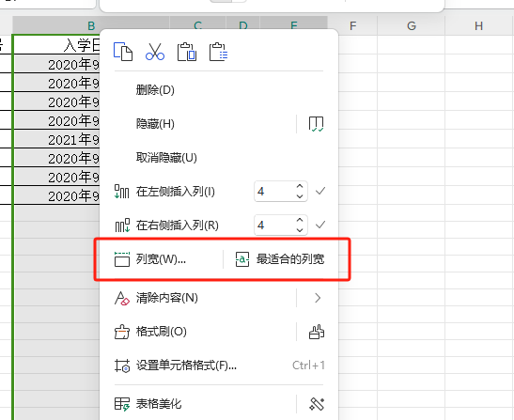Viewport: 514px width, 420px height.
Task: Click the eraser icon for 清除内容
Action: click(x=122, y=298)
